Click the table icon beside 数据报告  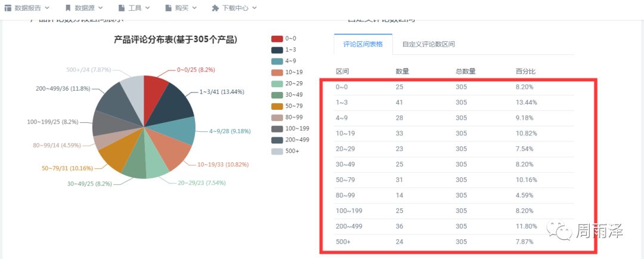click(x=8, y=8)
